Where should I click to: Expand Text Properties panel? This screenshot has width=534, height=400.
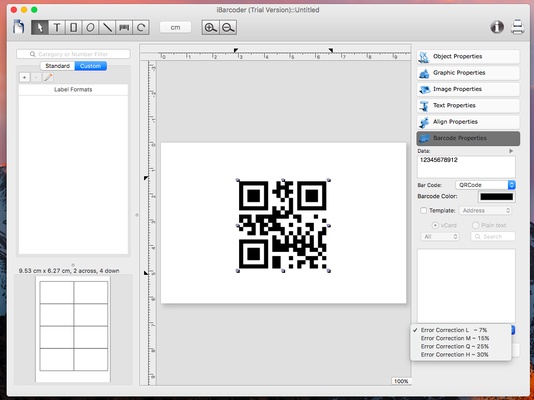click(468, 106)
